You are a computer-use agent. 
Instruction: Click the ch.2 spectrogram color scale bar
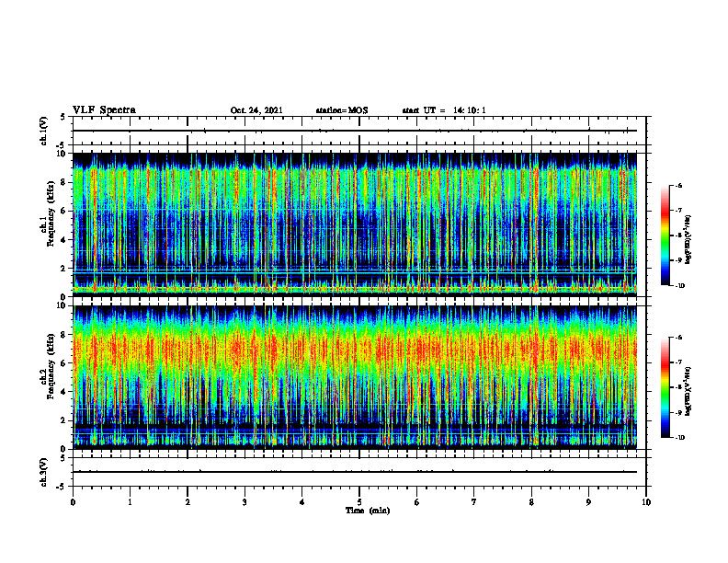[x=665, y=387]
